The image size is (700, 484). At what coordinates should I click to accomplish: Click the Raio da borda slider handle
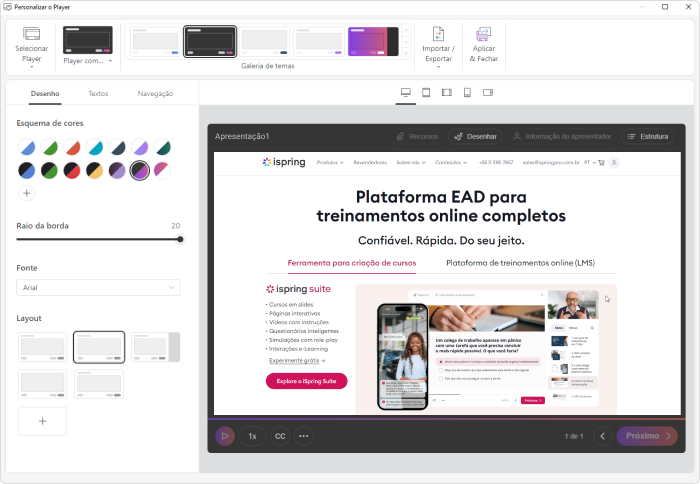pos(180,239)
